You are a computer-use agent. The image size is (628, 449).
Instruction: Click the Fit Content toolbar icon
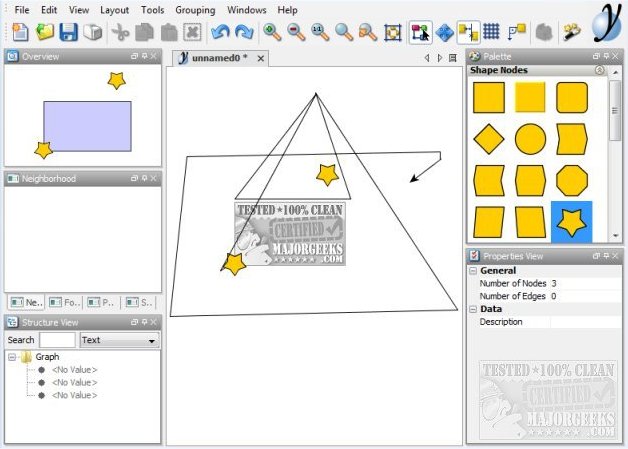(392, 32)
